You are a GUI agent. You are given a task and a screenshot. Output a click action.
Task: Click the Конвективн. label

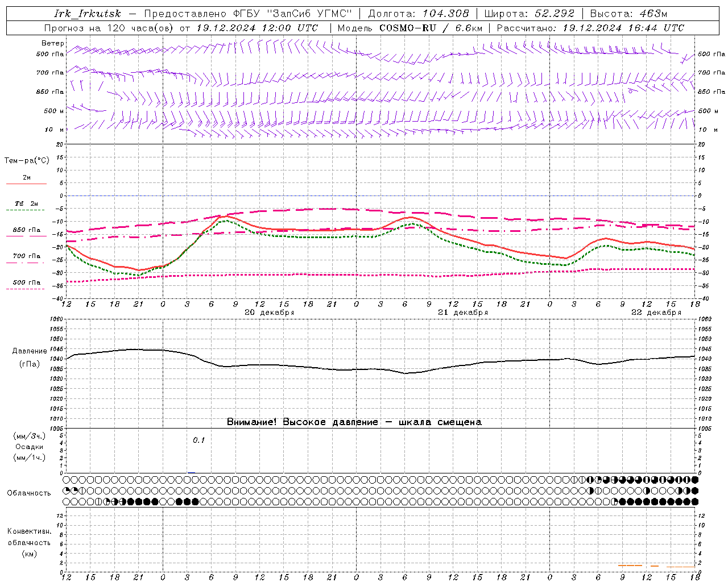[30, 531]
